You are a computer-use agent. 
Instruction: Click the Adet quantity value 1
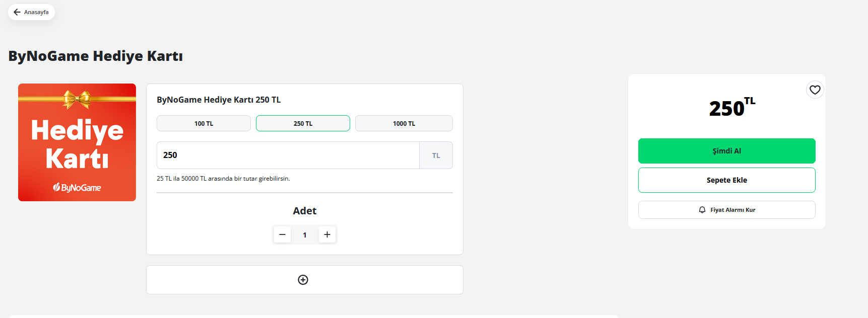coord(305,235)
